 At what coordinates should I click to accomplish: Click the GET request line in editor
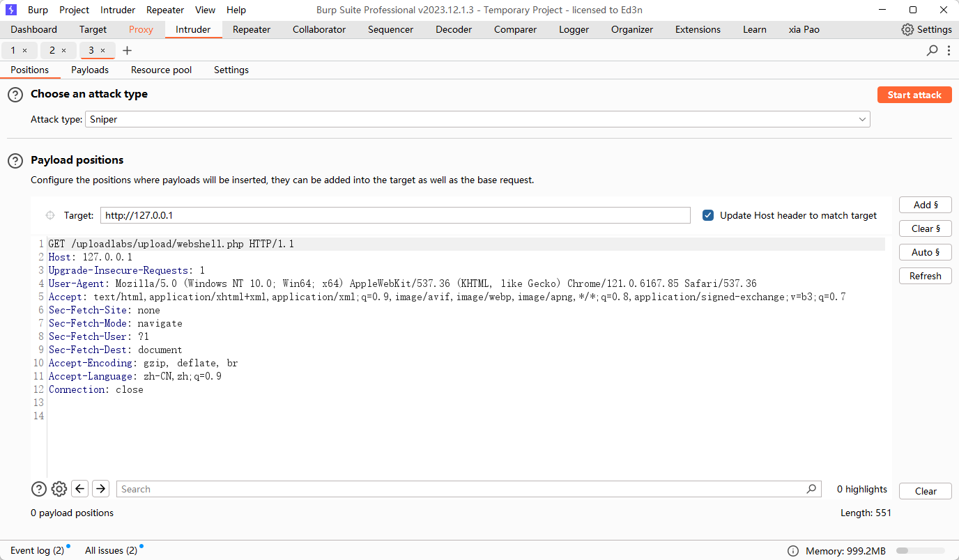coord(171,244)
